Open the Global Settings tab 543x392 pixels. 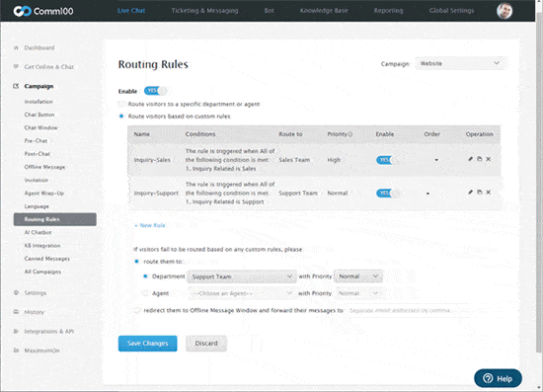[x=451, y=11]
